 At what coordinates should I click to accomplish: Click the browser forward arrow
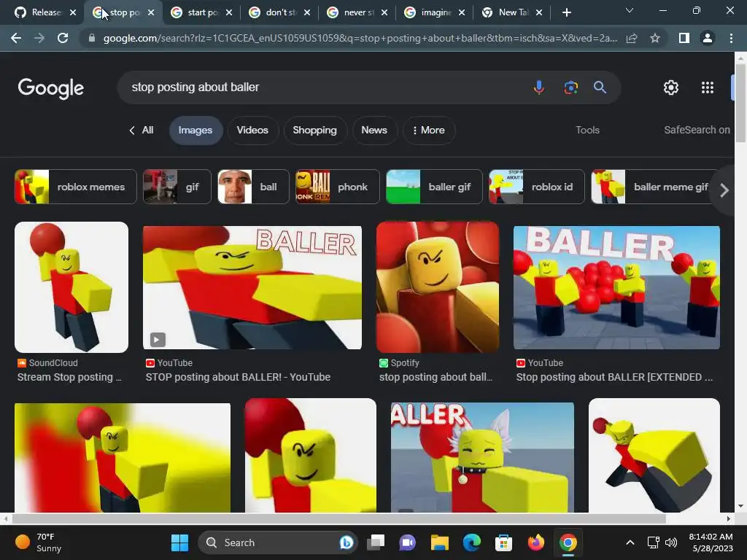(x=39, y=38)
